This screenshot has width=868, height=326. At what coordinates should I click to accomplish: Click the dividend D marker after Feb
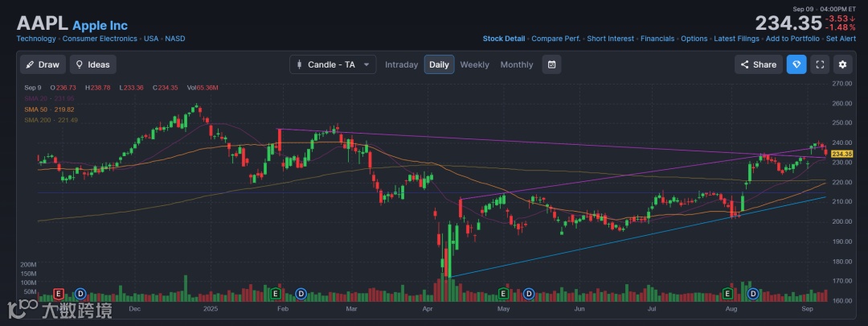point(301,293)
